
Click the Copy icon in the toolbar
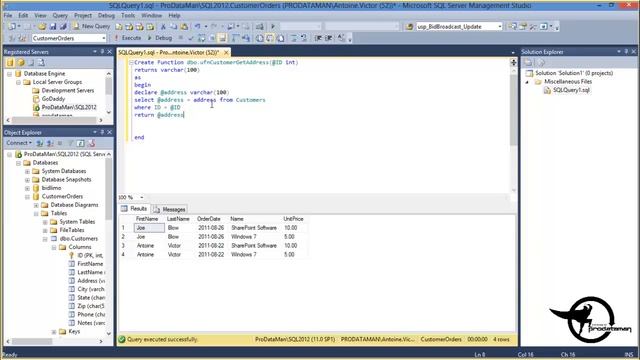173,27
